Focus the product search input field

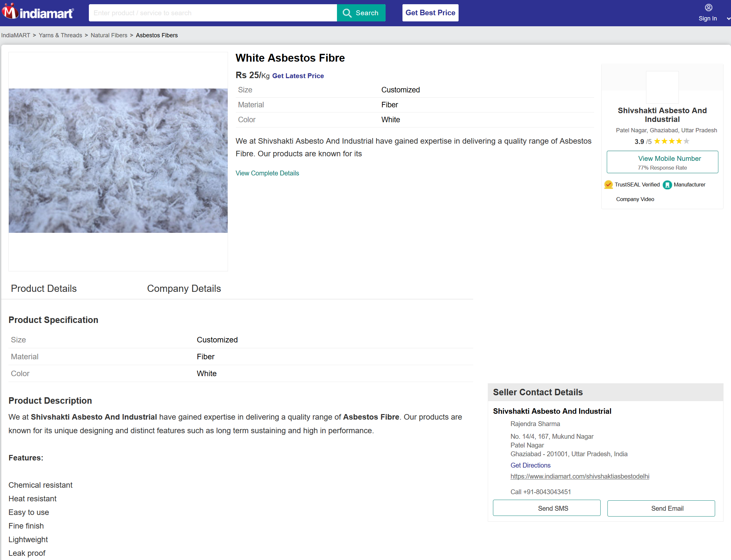213,13
